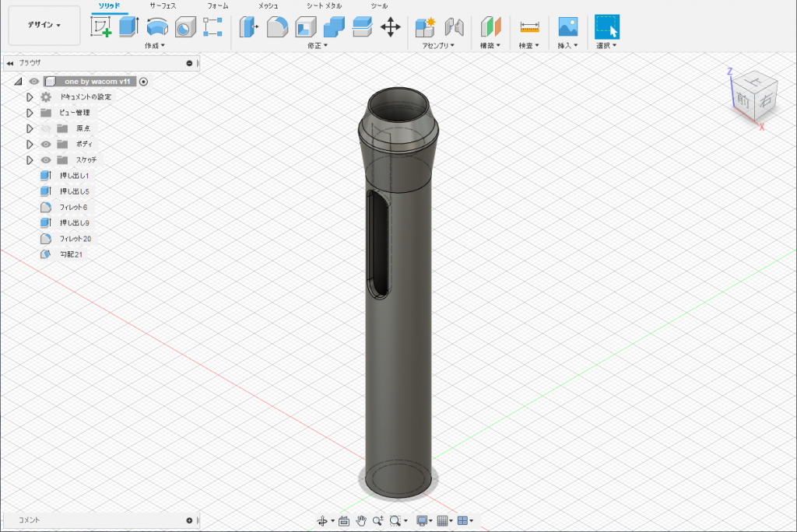Select フィレット6 feature in browser
The image size is (797, 532).
(x=73, y=208)
